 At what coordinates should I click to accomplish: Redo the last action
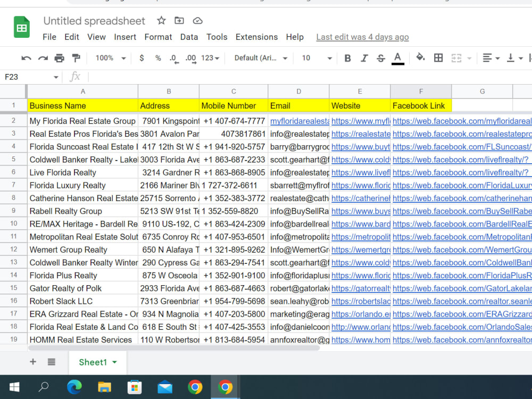point(43,59)
